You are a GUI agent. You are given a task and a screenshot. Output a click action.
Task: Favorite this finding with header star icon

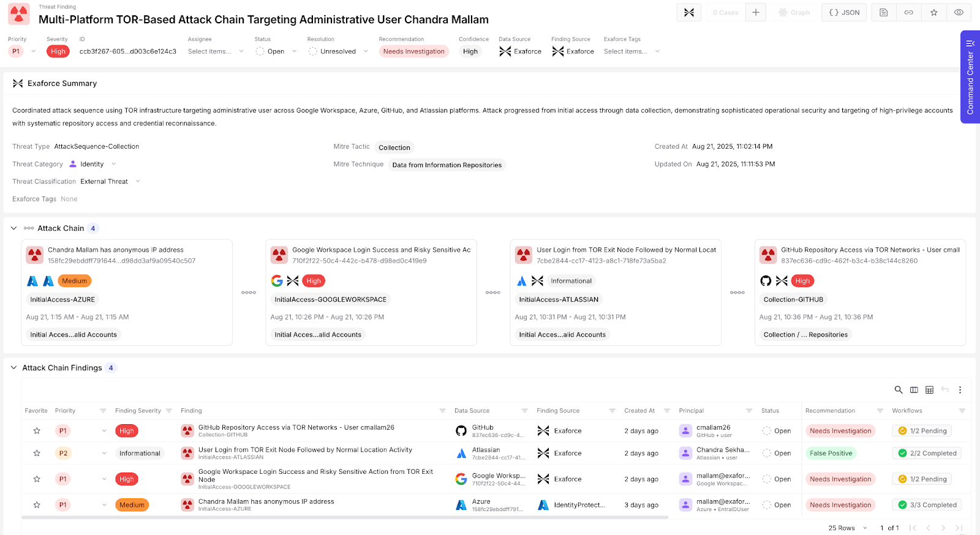(x=934, y=12)
